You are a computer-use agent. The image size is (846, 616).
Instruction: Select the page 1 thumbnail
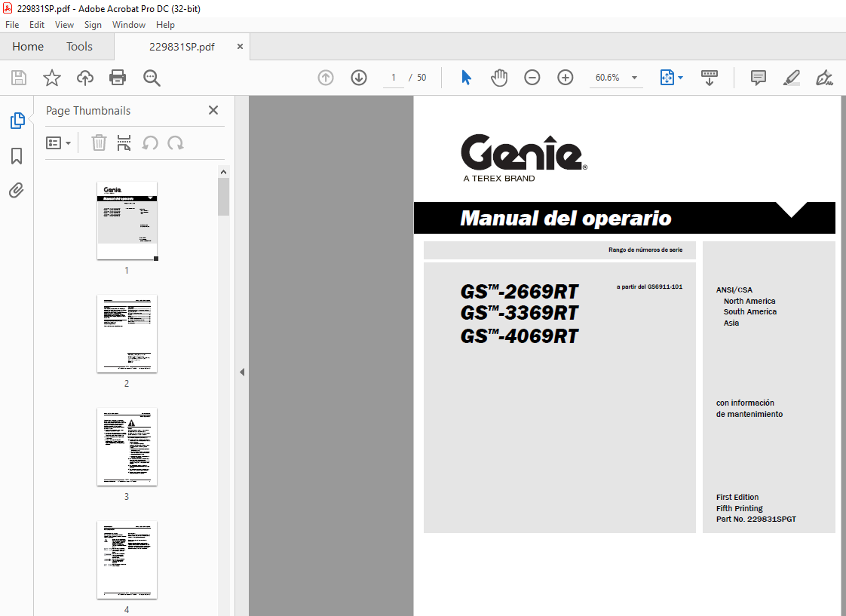click(127, 221)
